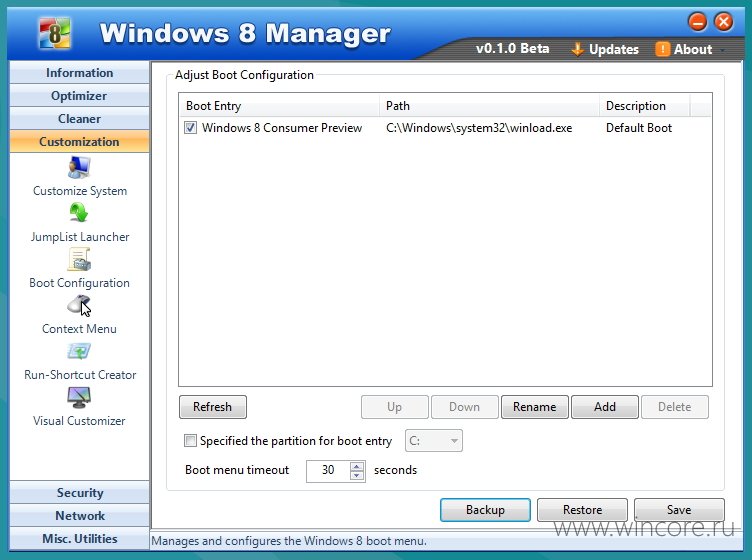752x560 pixels.
Task: Switch to the Network section
Action: coord(79,515)
